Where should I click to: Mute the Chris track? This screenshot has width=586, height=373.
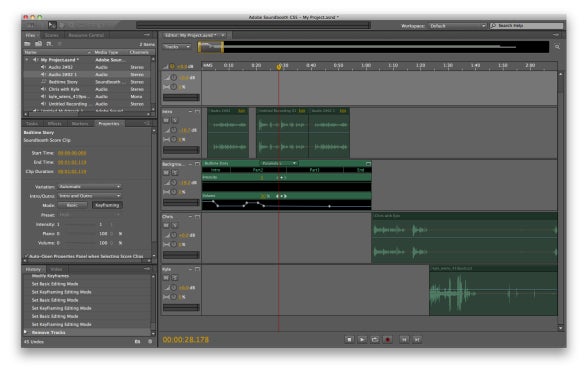coord(166,225)
